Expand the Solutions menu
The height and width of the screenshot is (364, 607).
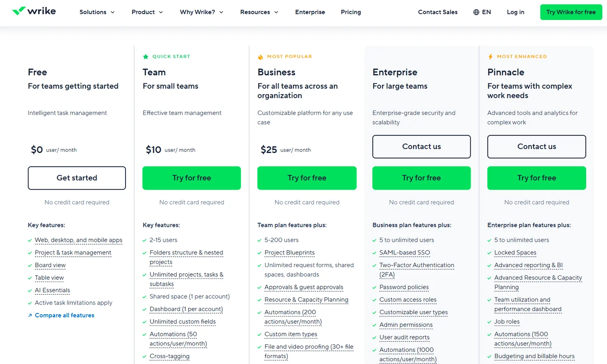click(x=97, y=12)
